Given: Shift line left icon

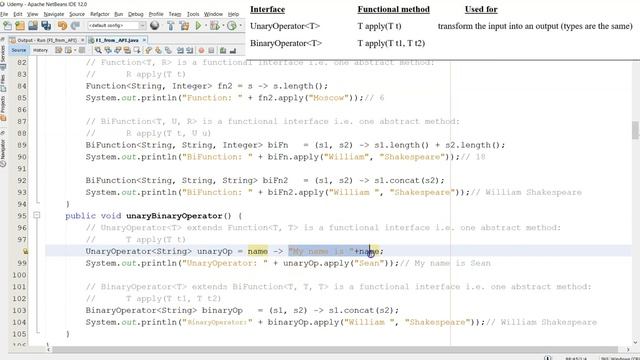Looking at the screenshot, I should pyautogui.click(x=180, y=50).
